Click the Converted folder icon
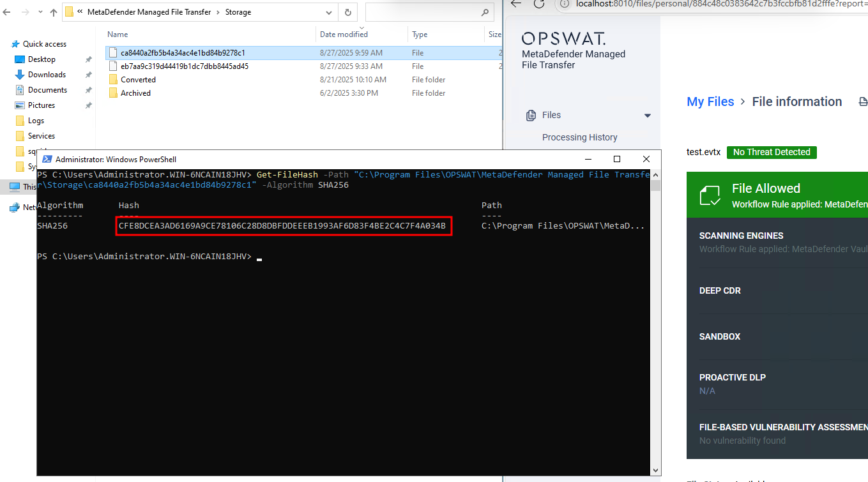The height and width of the screenshot is (482, 868). point(112,80)
